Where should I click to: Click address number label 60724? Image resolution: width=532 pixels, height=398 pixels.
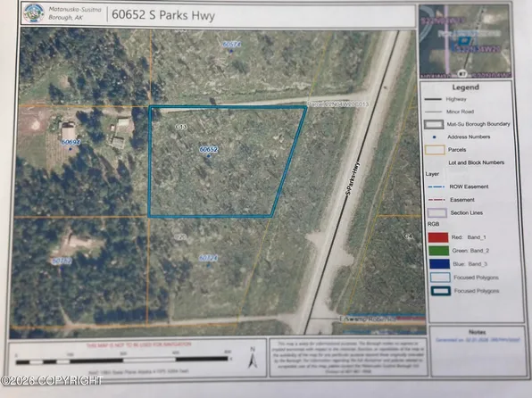(208, 258)
